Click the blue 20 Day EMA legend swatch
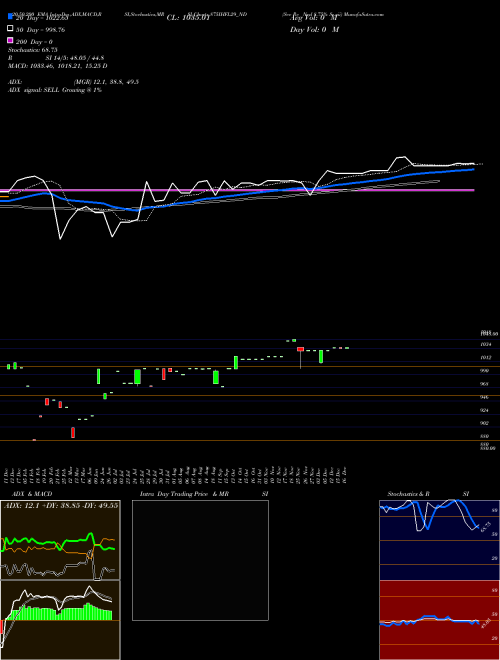The height and width of the screenshot is (660, 500). point(10,16)
